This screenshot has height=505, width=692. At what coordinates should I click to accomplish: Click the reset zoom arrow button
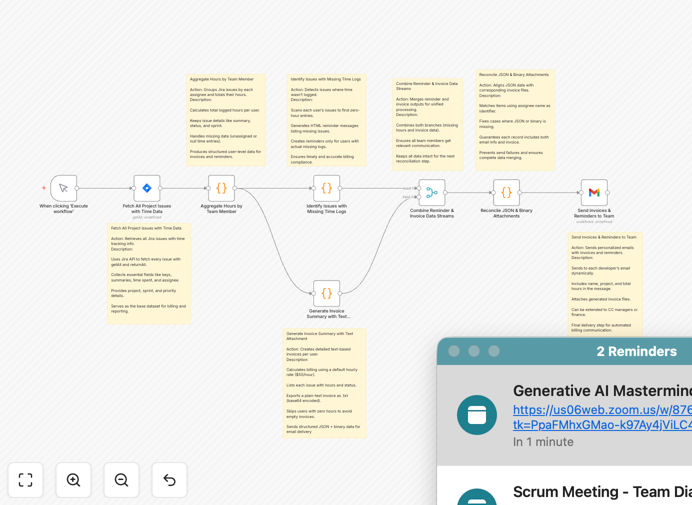pyautogui.click(x=169, y=480)
